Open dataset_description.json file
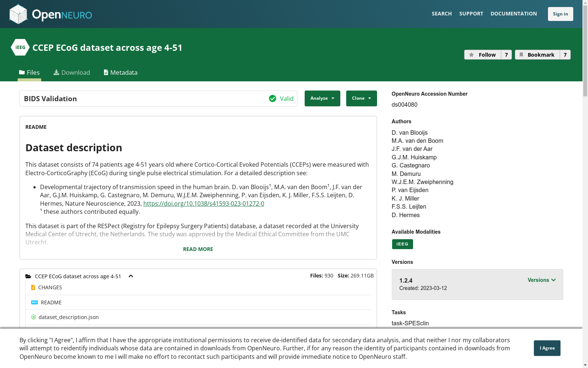 [x=68, y=317]
